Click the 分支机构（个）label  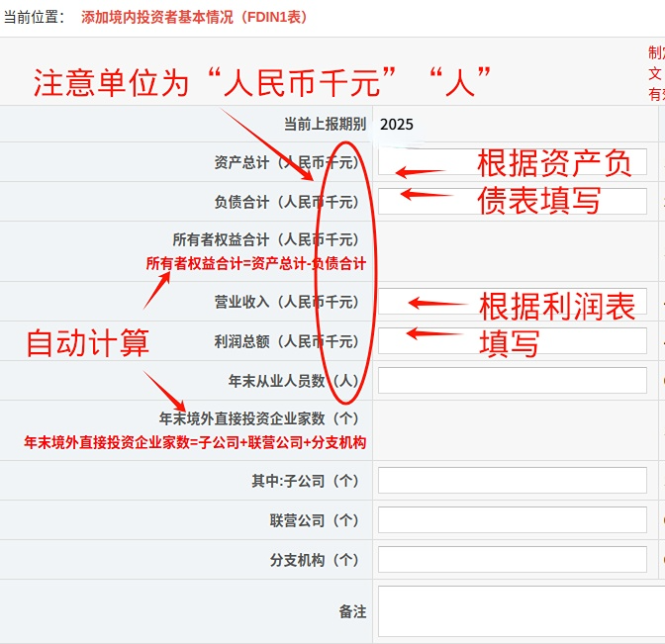(x=314, y=560)
